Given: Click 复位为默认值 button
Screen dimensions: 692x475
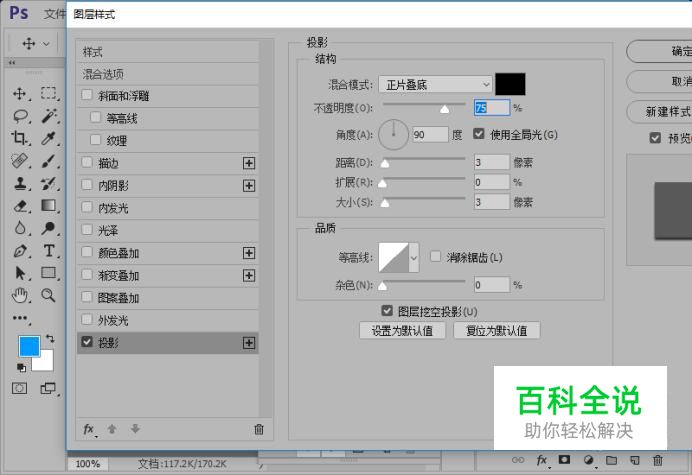Looking at the screenshot, I should click(x=496, y=331).
